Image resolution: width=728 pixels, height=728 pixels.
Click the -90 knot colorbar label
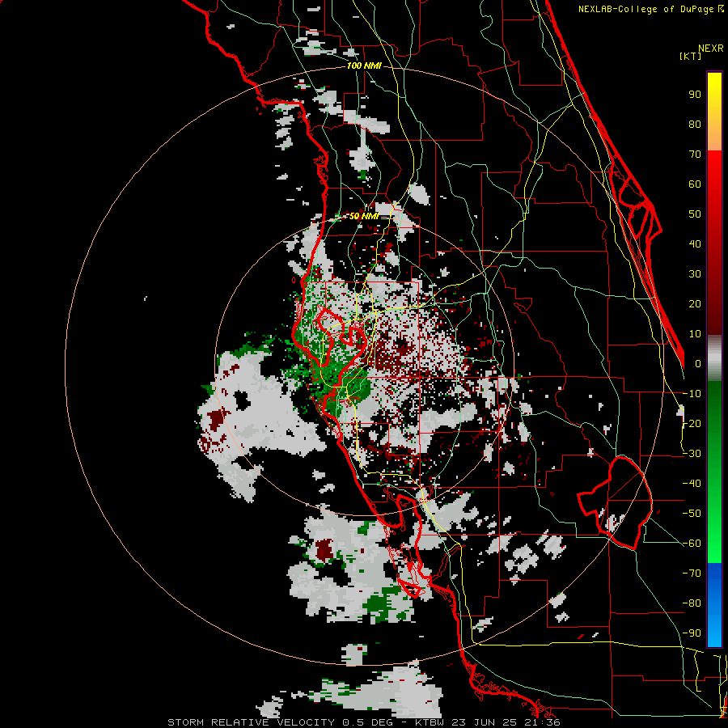692,633
